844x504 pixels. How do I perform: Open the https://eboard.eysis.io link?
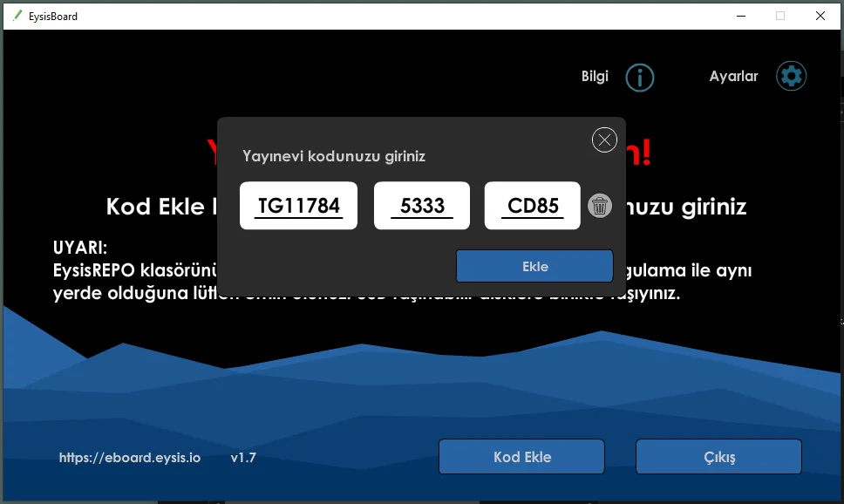click(x=130, y=458)
